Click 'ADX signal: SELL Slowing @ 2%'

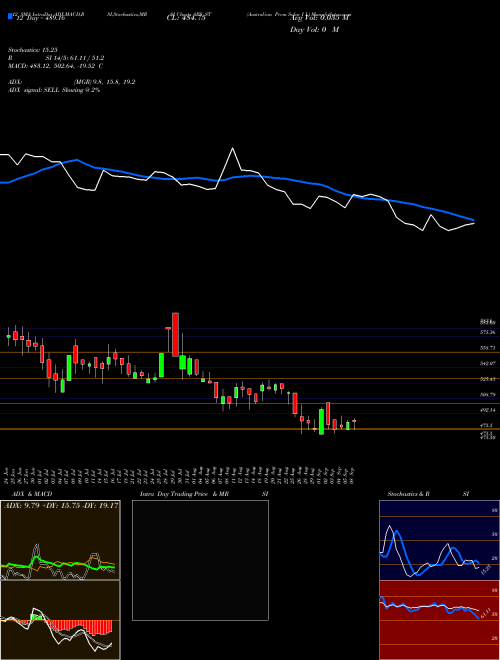point(54,90)
